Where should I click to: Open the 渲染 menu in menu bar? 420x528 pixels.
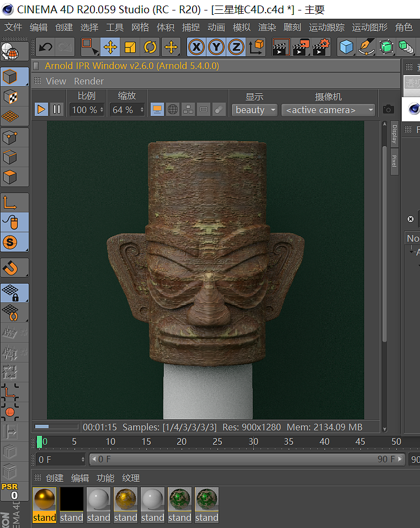pos(267,27)
